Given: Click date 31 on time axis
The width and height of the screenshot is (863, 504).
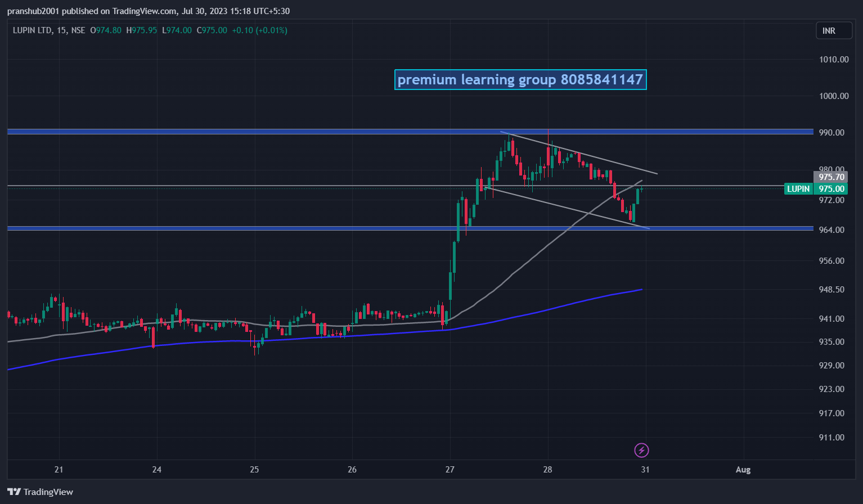Looking at the screenshot, I should click(x=645, y=470).
